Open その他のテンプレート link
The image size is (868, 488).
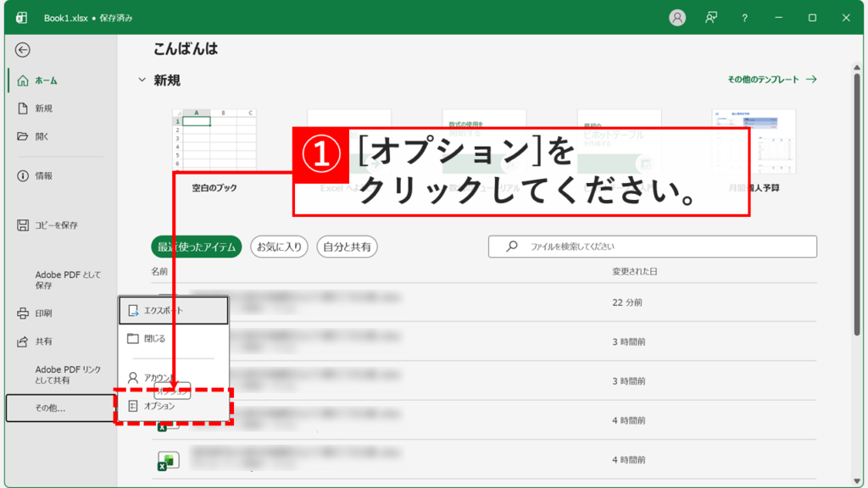[x=771, y=80]
